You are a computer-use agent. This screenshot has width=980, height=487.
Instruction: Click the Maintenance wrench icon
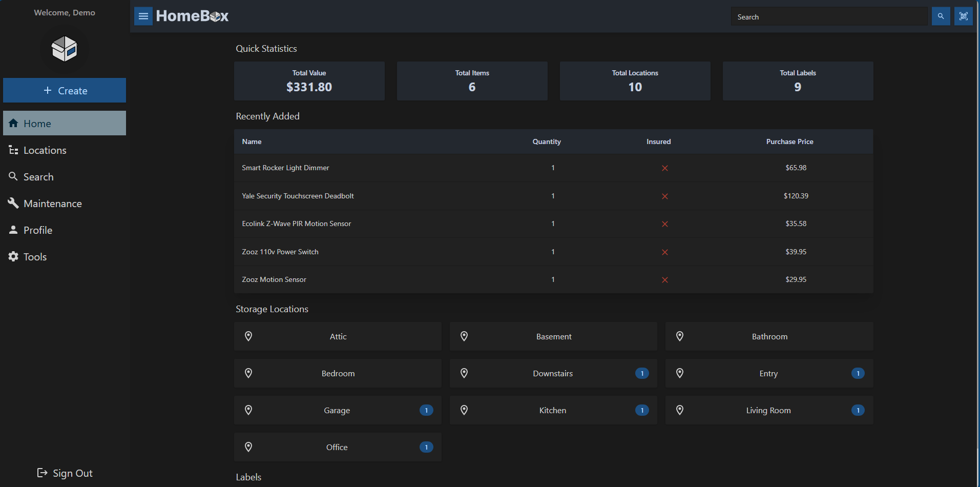[13, 203]
